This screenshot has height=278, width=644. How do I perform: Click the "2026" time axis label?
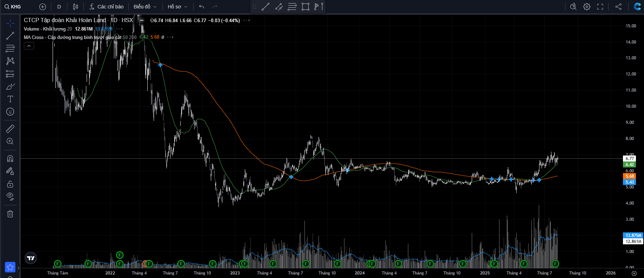611,273
